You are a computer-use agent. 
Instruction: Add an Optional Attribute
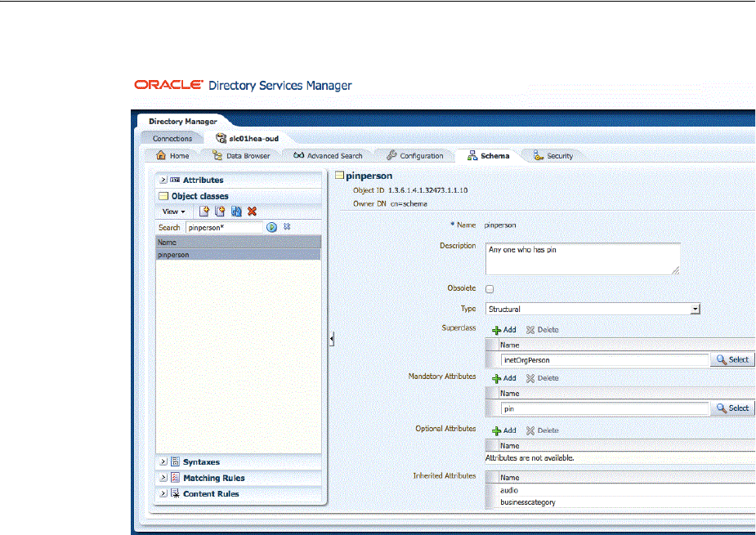(503, 430)
